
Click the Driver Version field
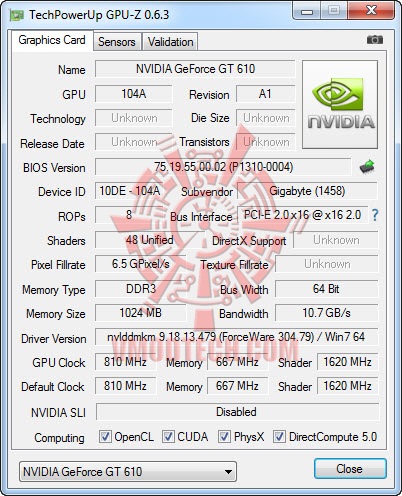pyautogui.click(x=237, y=337)
